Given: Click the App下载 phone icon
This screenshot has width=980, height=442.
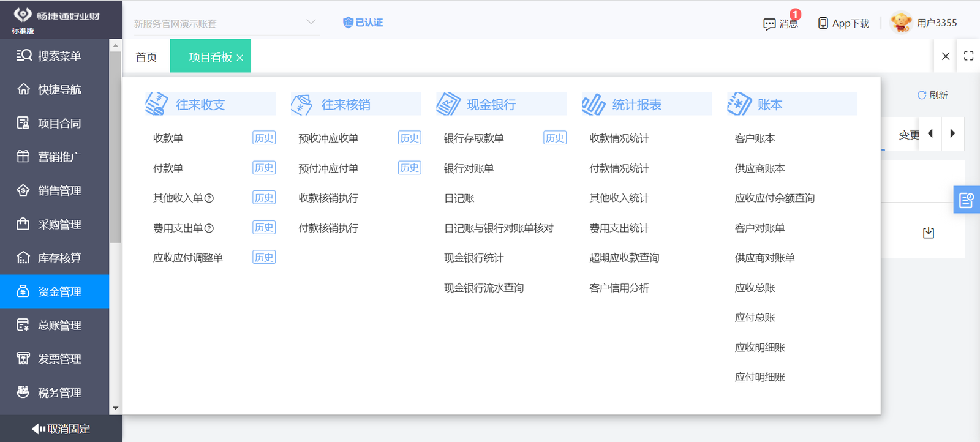Looking at the screenshot, I should (823, 23).
